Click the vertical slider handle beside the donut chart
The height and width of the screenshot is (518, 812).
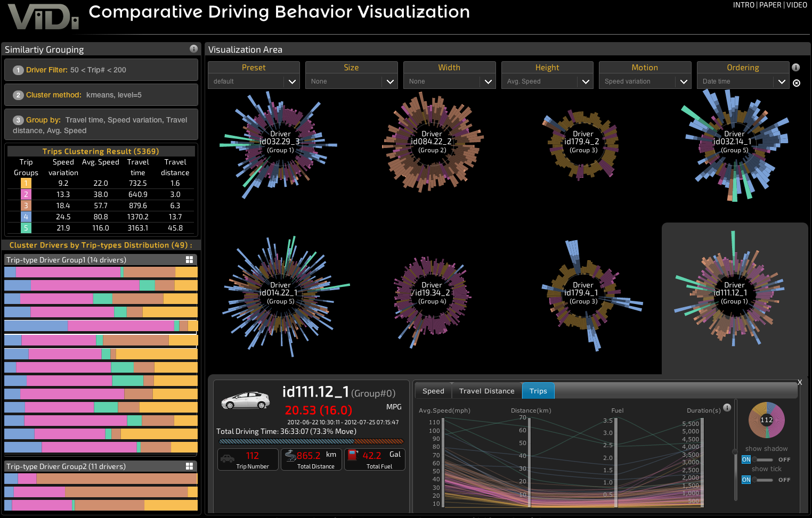[736, 451]
